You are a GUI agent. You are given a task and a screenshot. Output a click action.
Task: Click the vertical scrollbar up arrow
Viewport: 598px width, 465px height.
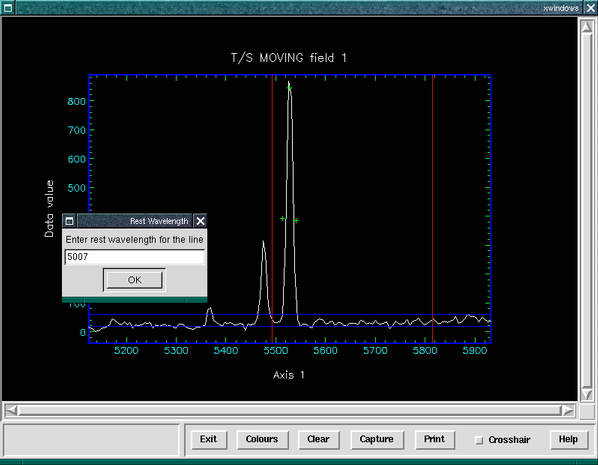[x=587, y=26]
